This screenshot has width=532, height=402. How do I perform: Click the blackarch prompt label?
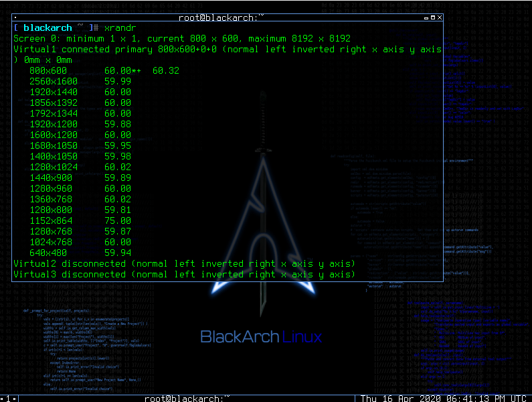click(x=48, y=28)
